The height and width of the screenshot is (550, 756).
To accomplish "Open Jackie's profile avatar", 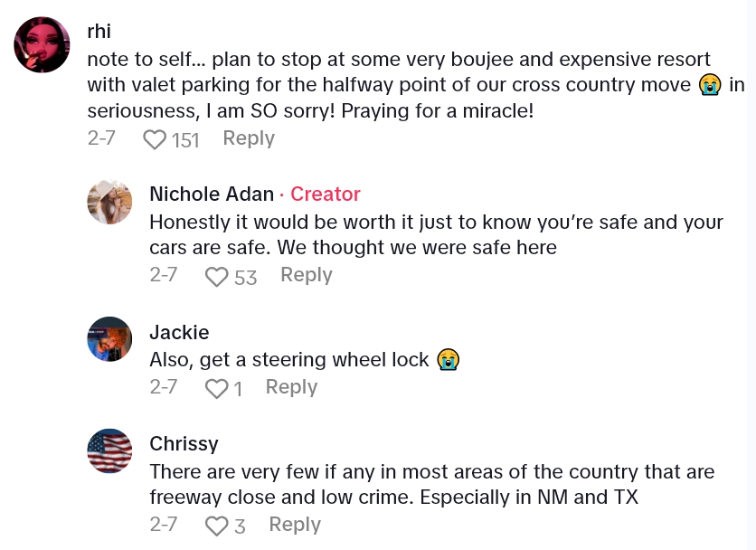I will [109, 339].
